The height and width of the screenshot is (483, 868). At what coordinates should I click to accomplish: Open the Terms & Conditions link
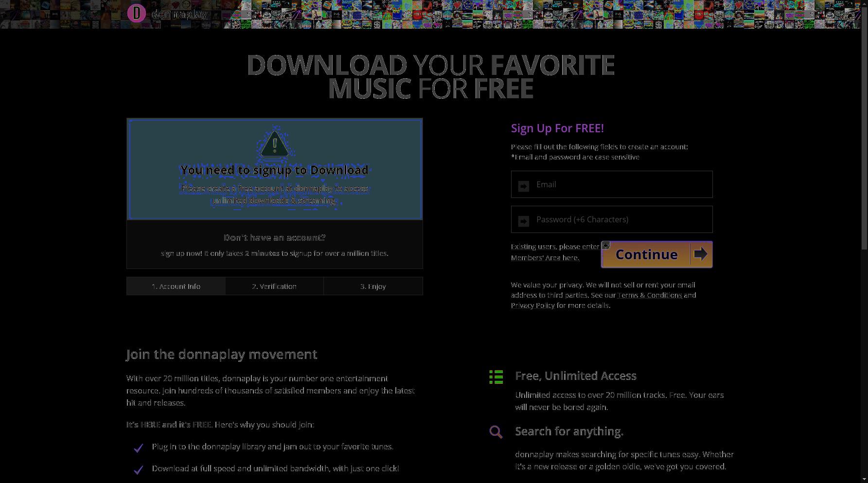click(x=650, y=295)
